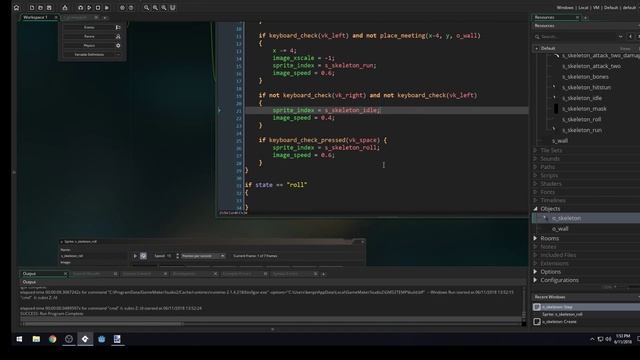Reset the workspace zoom
This screenshot has width=640, height=360.
pyautogui.click(x=156, y=8)
